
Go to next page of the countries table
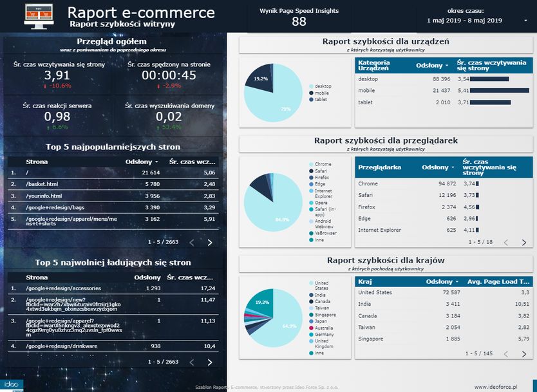(x=524, y=354)
